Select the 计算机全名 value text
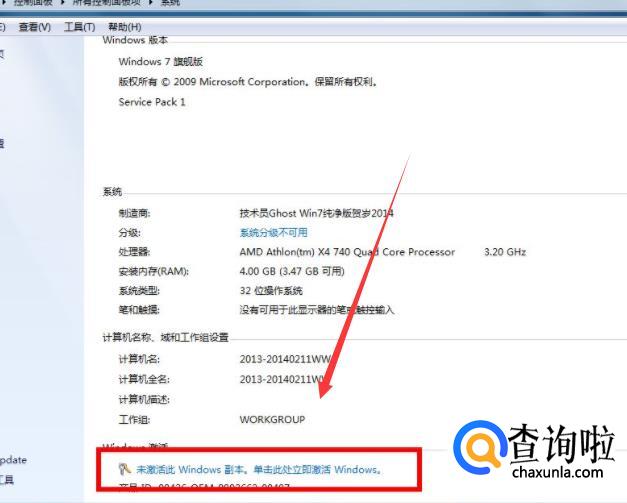Image resolution: width=627 pixels, height=503 pixels. point(282,379)
